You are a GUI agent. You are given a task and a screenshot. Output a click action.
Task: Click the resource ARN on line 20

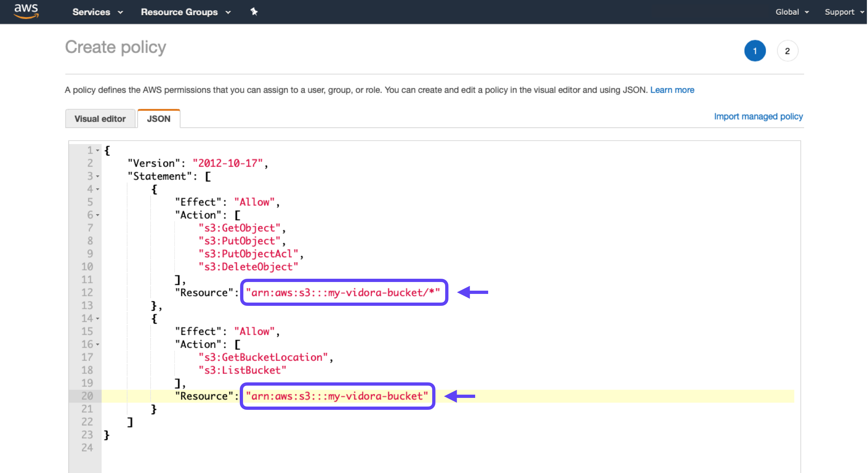coord(337,396)
